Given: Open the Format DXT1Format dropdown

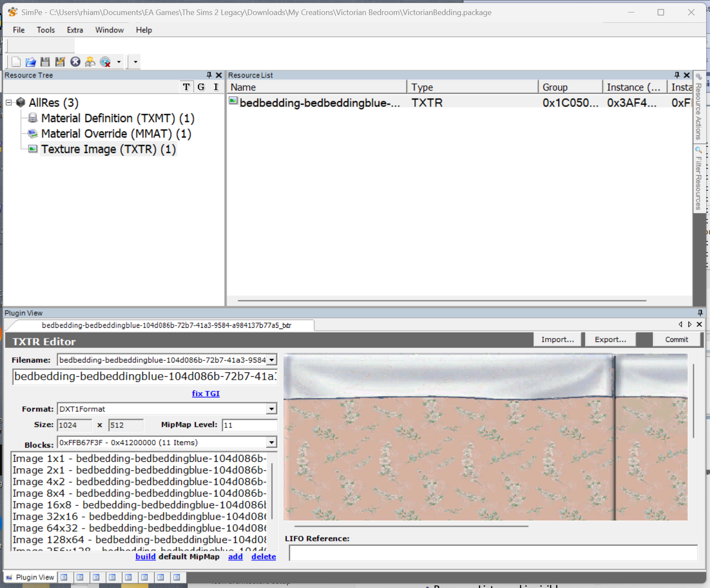Looking at the screenshot, I should coord(271,409).
